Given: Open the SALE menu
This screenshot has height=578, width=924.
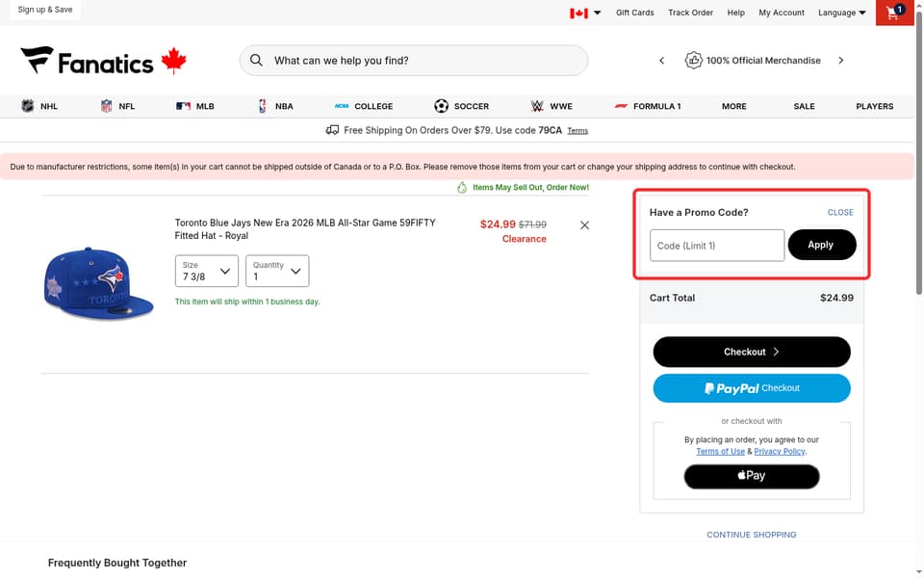Looking at the screenshot, I should click(x=804, y=106).
